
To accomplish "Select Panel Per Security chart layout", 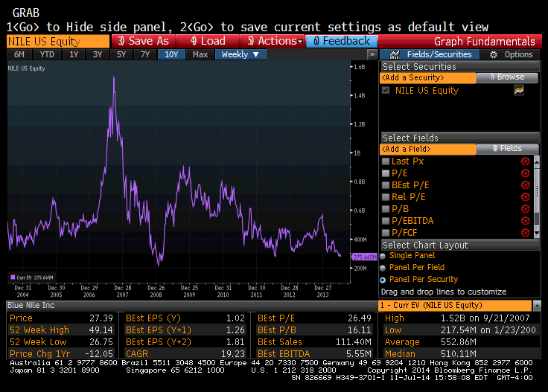I will 383,280.
